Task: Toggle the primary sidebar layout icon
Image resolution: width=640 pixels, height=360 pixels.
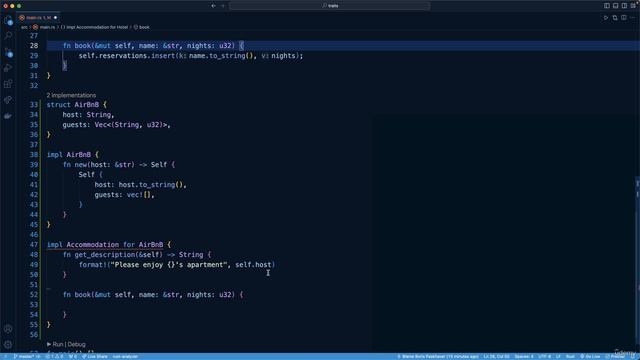Action: (607, 6)
